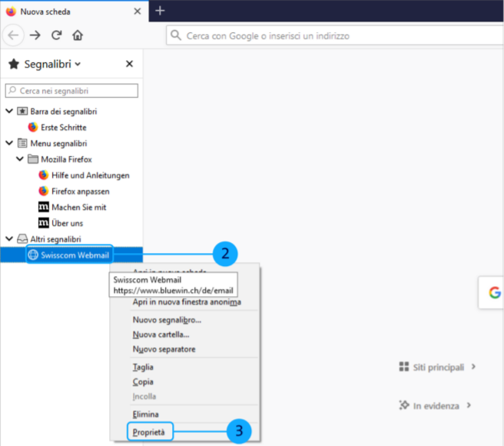Collapse the Mozilla Firefox folder

tap(20, 159)
